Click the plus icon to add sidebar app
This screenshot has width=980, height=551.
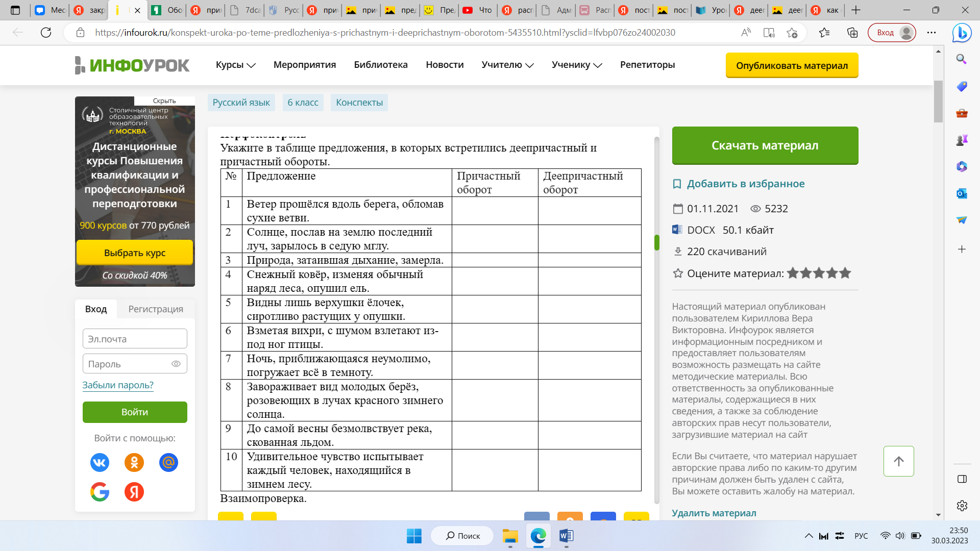[x=962, y=249]
